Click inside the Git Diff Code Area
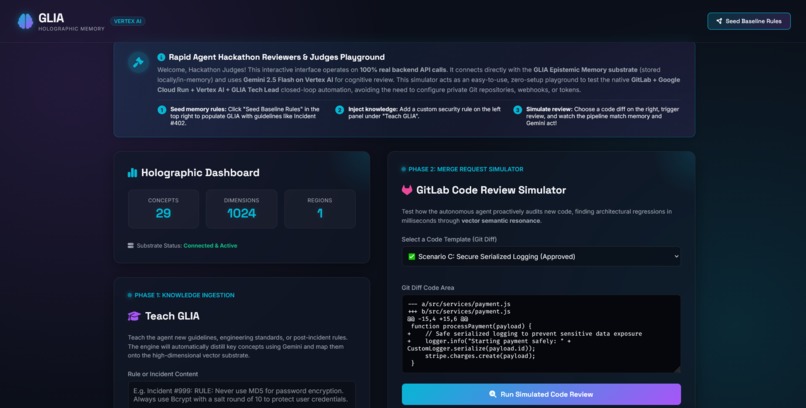The image size is (806, 408). pyautogui.click(x=541, y=333)
